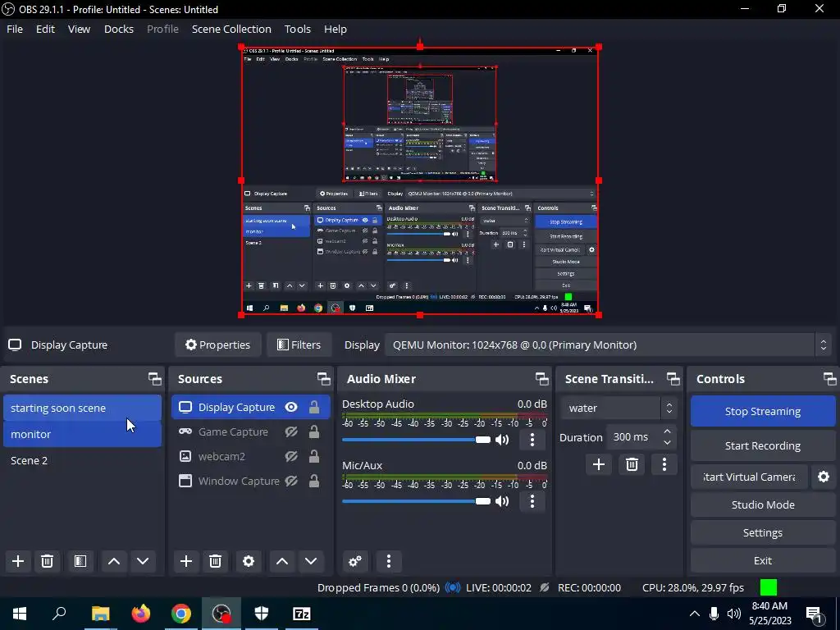Undock the Controls panel
Viewport: 840px width, 630px height.
point(830,379)
